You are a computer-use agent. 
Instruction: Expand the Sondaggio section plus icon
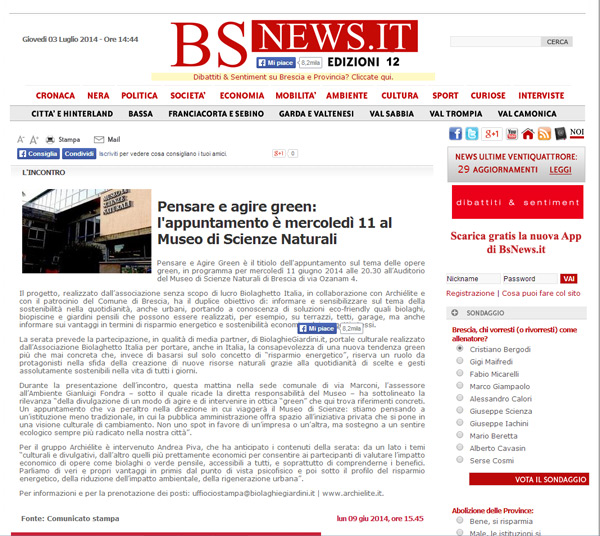tap(455, 313)
